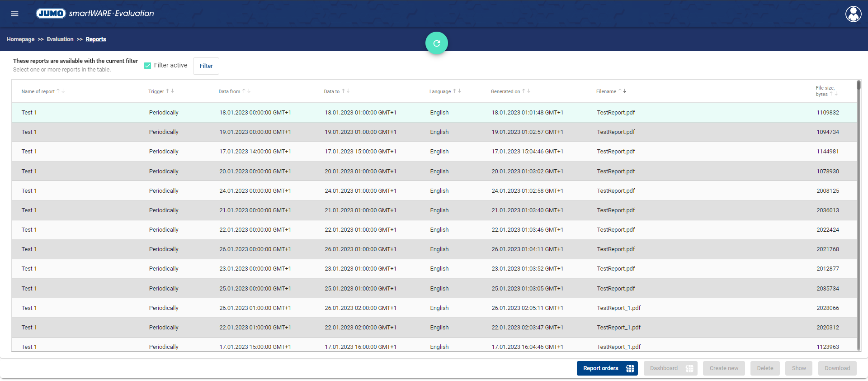Click the Reports breadcrumb link
868x381 pixels.
click(96, 39)
